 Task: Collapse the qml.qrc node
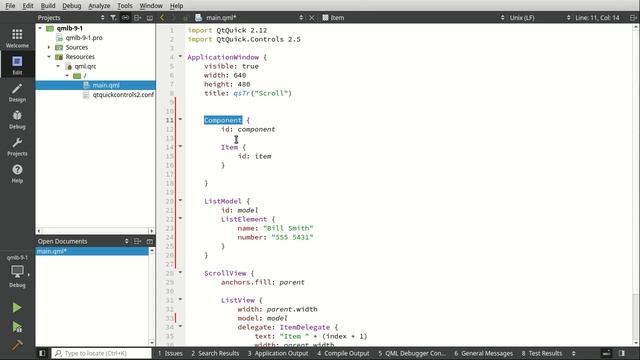58,66
